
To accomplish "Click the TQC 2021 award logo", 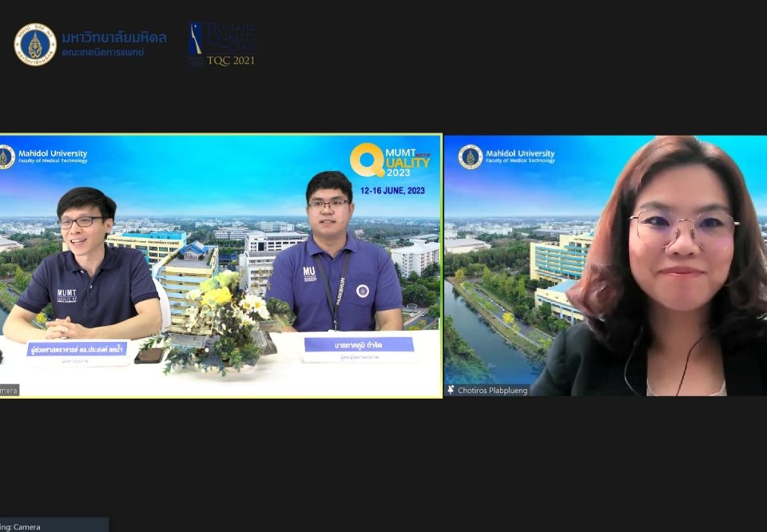I will coord(222,44).
